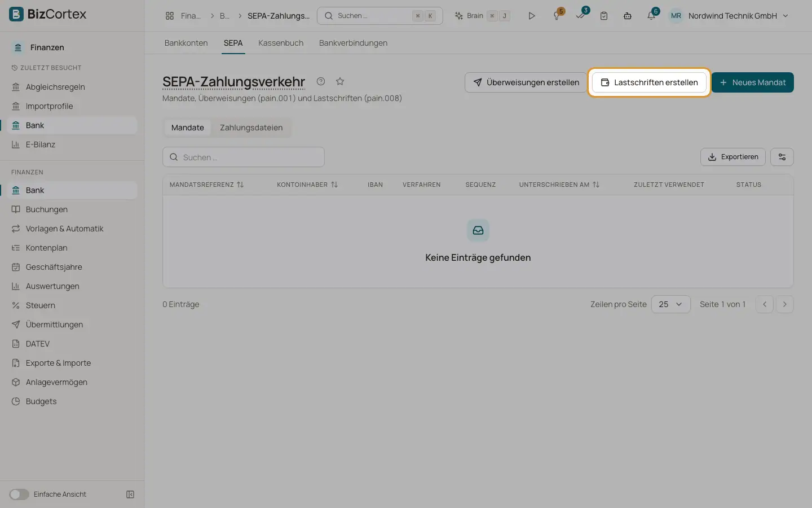Open the table column settings icon

782,157
